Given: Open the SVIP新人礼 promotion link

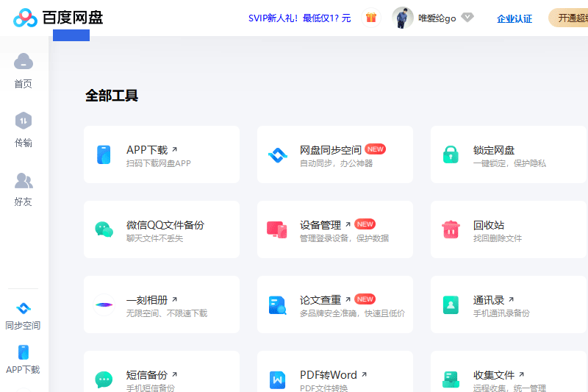Looking at the screenshot, I should (299, 18).
